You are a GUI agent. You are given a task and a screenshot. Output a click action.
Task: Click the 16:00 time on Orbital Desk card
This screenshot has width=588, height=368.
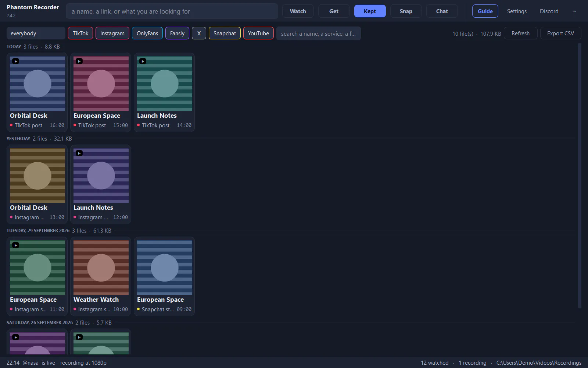tap(57, 125)
